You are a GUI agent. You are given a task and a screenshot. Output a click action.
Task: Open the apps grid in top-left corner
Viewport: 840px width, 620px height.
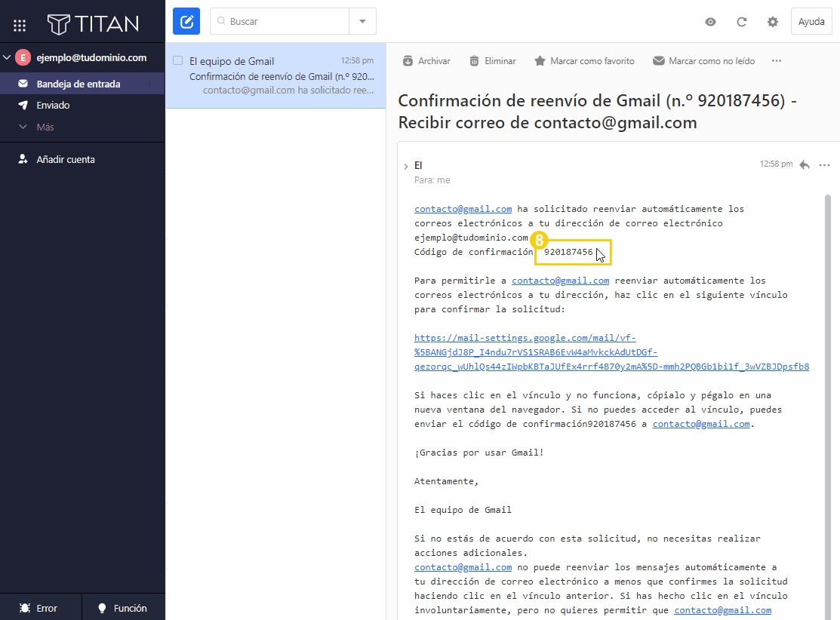click(x=20, y=23)
